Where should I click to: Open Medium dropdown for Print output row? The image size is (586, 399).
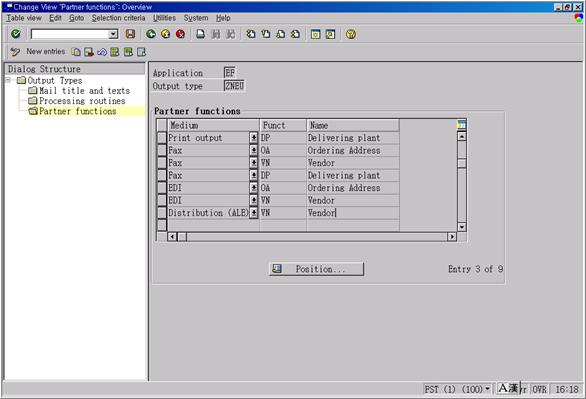[x=253, y=138]
